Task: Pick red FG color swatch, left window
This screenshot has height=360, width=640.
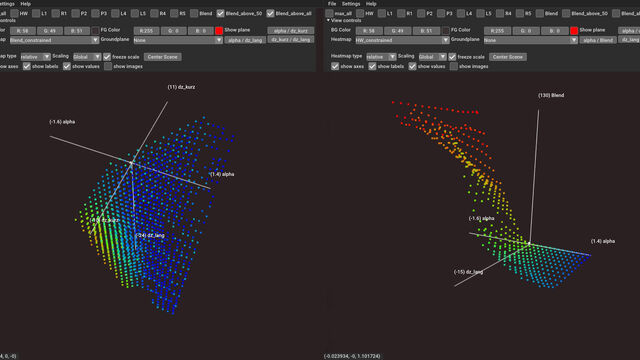Action: (219, 31)
